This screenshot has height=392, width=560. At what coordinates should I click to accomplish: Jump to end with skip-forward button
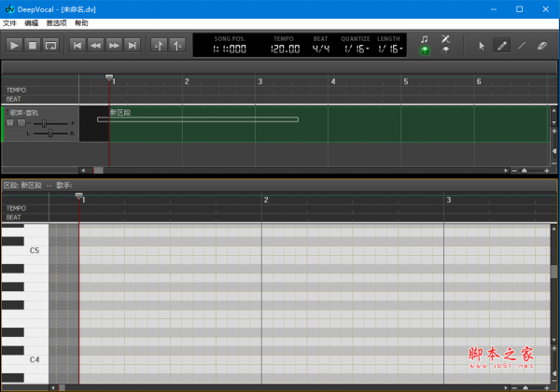click(132, 46)
